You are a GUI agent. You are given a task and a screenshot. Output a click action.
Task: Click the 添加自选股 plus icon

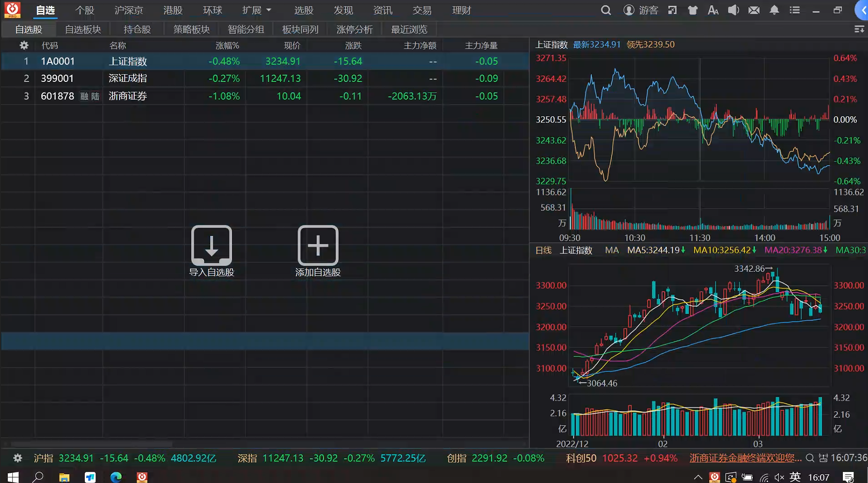(318, 245)
